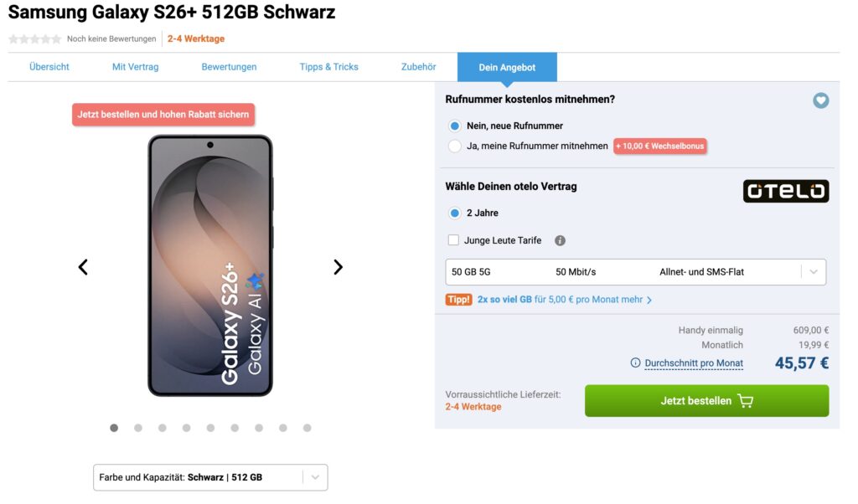This screenshot has height=504, width=858.
Task: Expand the Farbe und Kapazität dropdown
Action: pyautogui.click(x=210, y=477)
